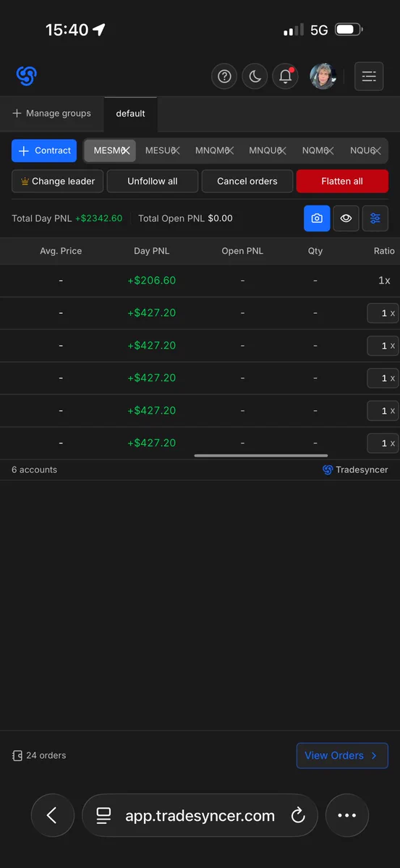Go back with the browser back arrow
400x868 pixels.
(x=52, y=815)
